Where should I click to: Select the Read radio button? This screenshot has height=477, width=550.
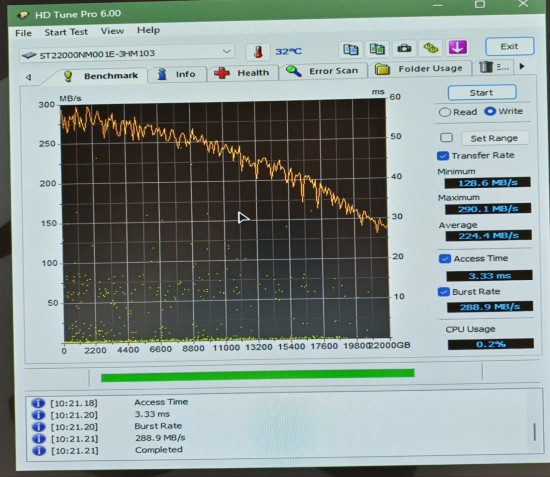445,112
